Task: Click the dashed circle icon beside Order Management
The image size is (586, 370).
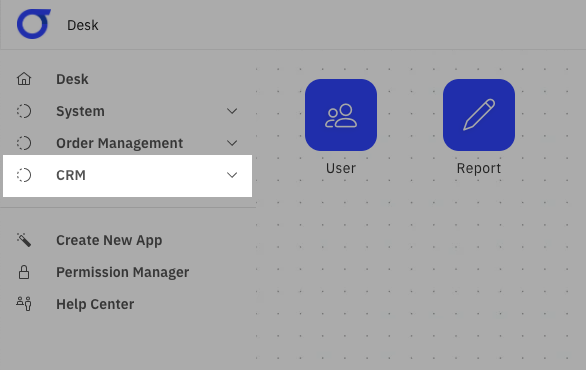Action: click(24, 143)
